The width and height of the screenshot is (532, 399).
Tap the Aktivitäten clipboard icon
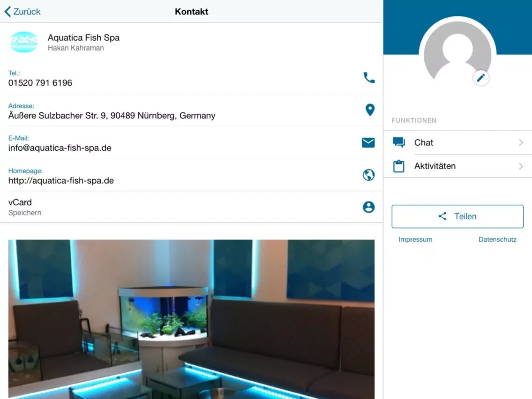coord(399,166)
